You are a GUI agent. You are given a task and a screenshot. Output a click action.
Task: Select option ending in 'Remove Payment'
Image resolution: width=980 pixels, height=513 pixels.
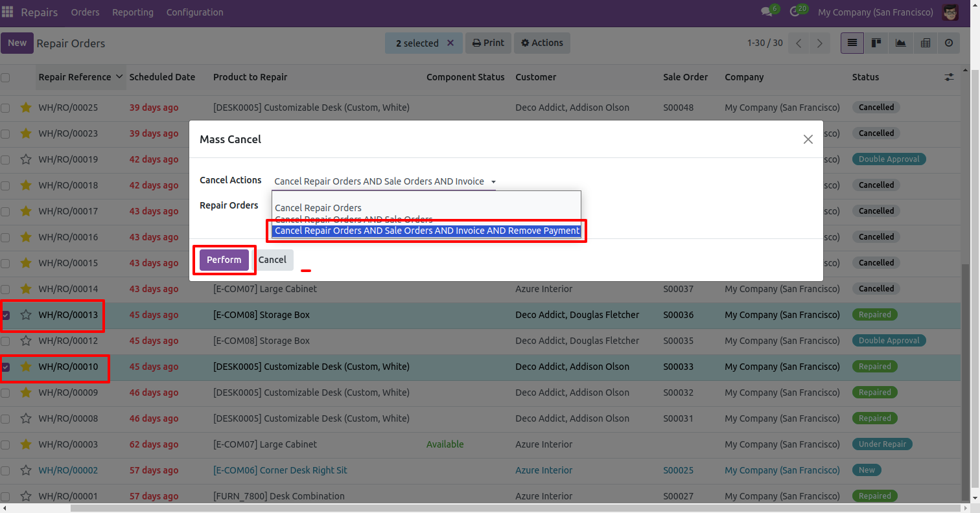tap(426, 231)
